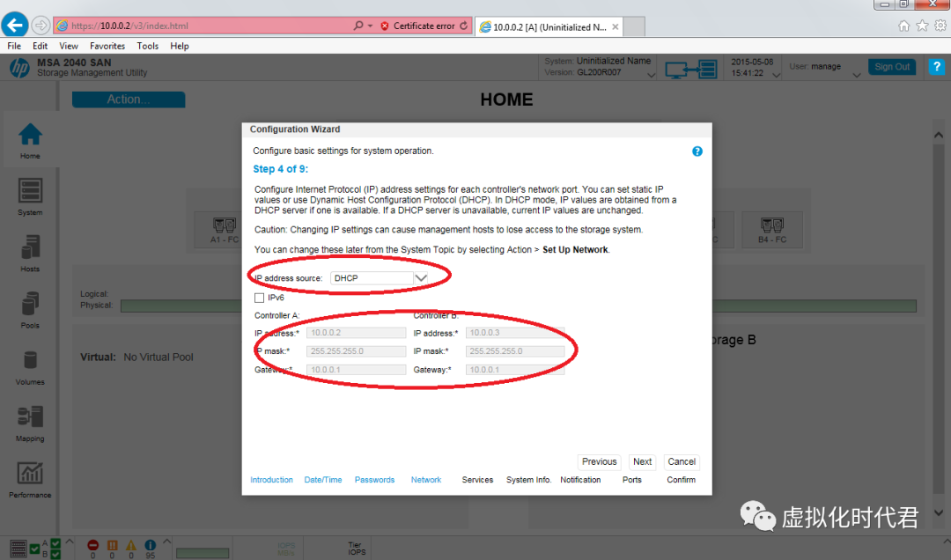
Task: Click the footer capacity utilization bar
Action: pos(203,553)
